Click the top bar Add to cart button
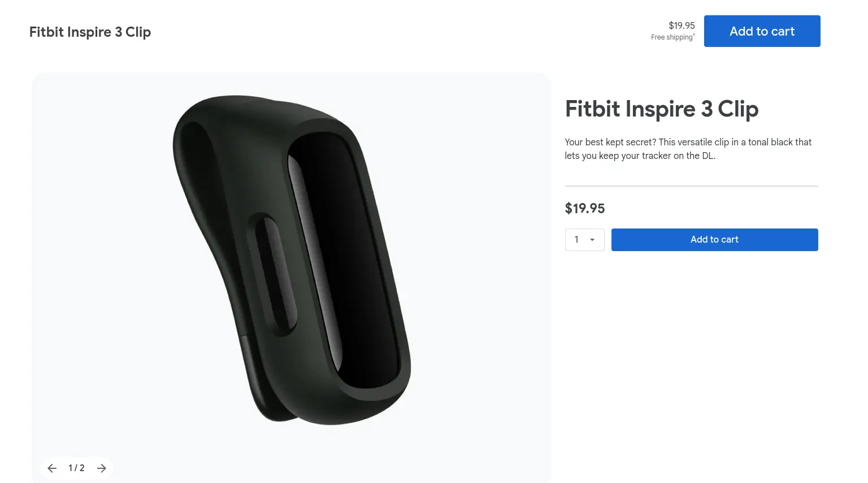 click(762, 31)
